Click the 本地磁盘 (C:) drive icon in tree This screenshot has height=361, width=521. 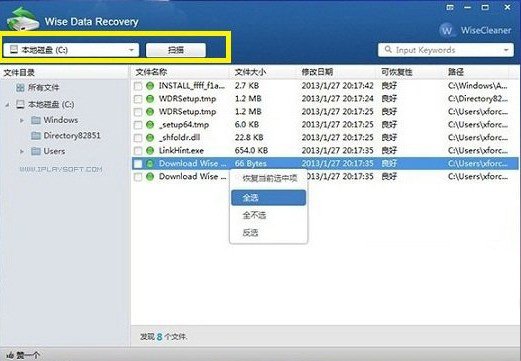click(x=20, y=104)
